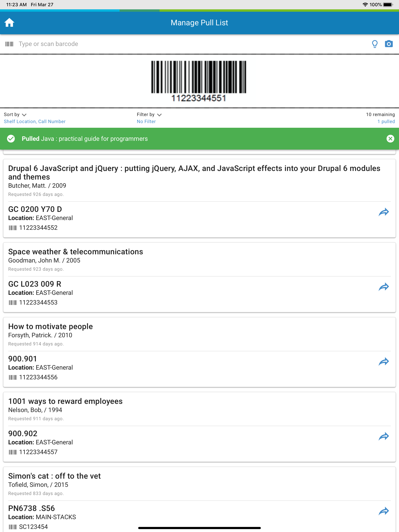The image size is (399, 532).
Task: Tap the Manage Pull List header title
Action: coord(199,23)
